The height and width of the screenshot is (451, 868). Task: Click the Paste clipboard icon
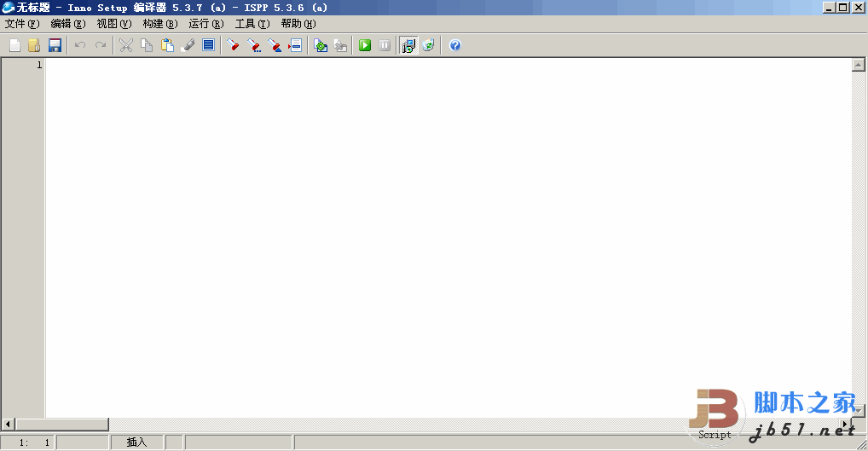(x=167, y=45)
